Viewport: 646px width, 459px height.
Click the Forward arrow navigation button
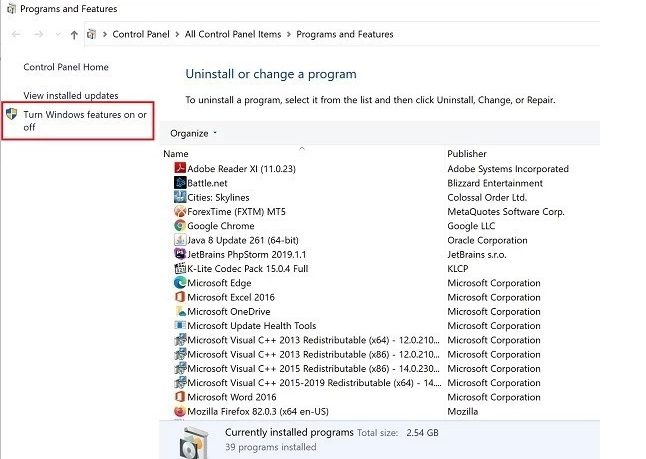pyautogui.click(x=39, y=34)
